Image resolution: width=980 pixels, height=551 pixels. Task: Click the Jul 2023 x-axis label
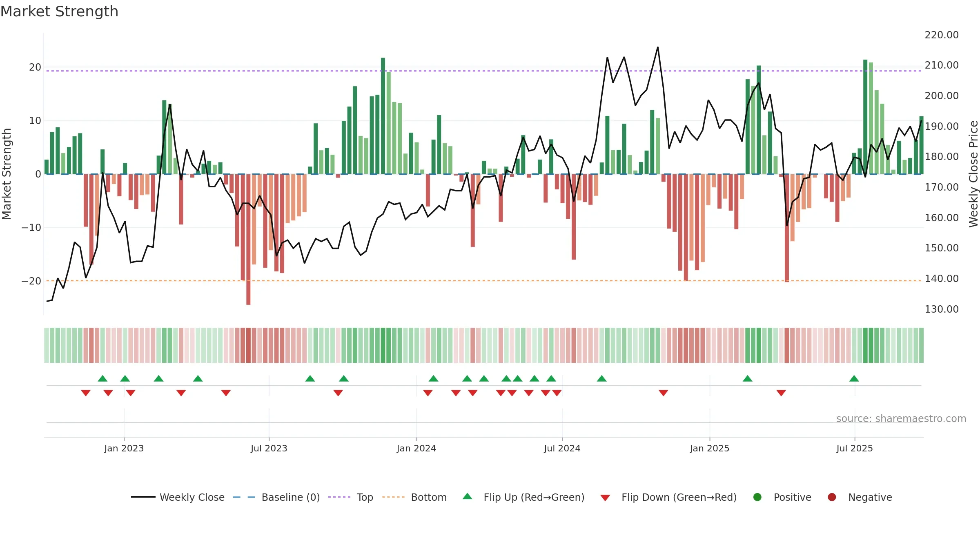click(269, 448)
